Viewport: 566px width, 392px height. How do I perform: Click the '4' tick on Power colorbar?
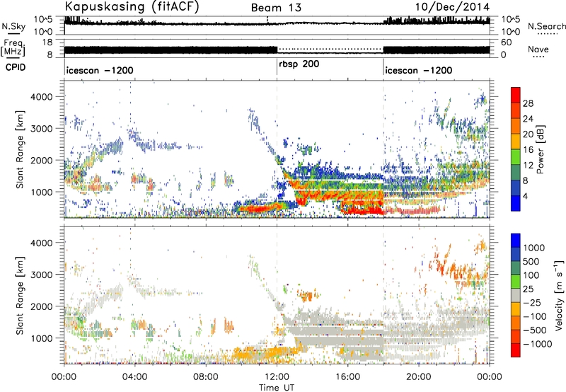tap(525, 196)
